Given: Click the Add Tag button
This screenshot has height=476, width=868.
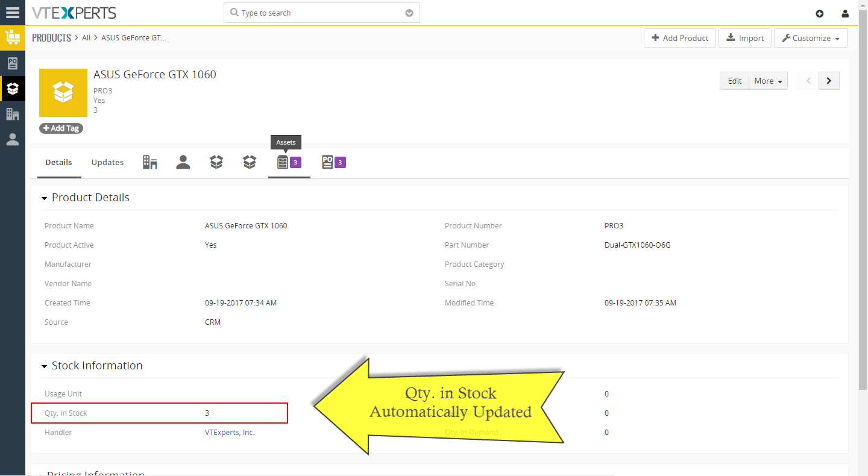Looking at the screenshot, I should pyautogui.click(x=61, y=128).
